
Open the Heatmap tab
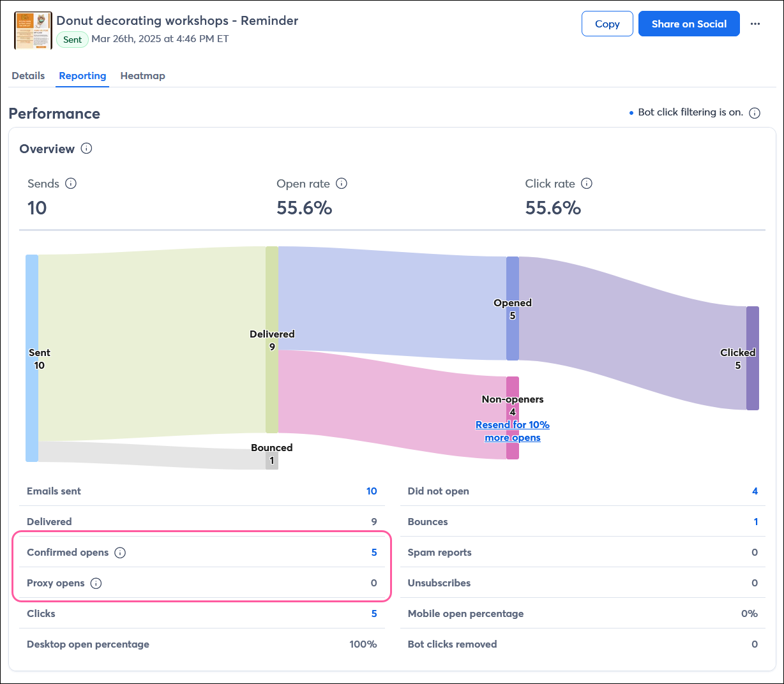pyautogui.click(x=142, y=76)
